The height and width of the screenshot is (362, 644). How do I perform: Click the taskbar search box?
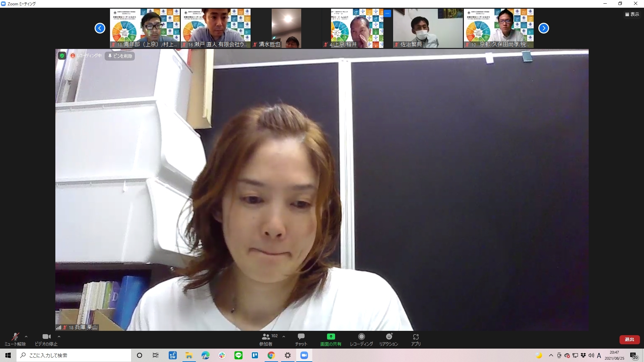(74, 355)
